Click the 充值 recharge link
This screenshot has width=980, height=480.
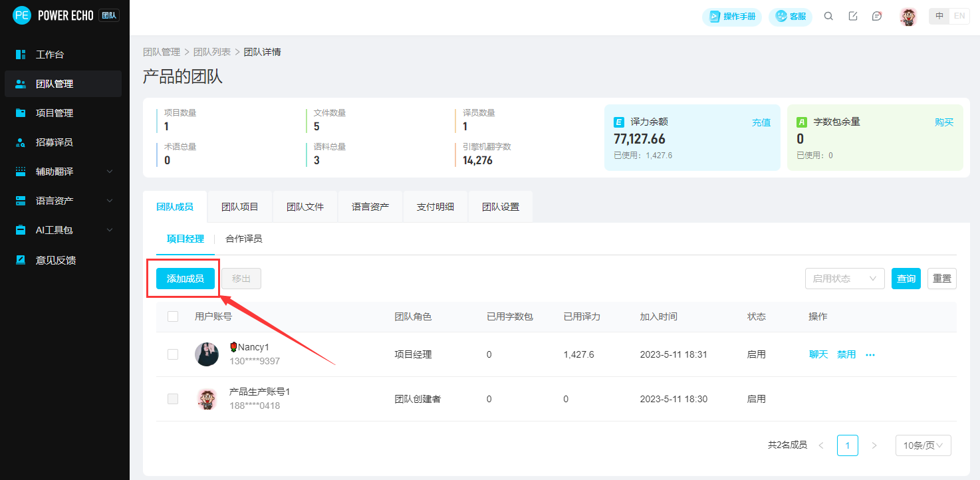click(761, 122)
